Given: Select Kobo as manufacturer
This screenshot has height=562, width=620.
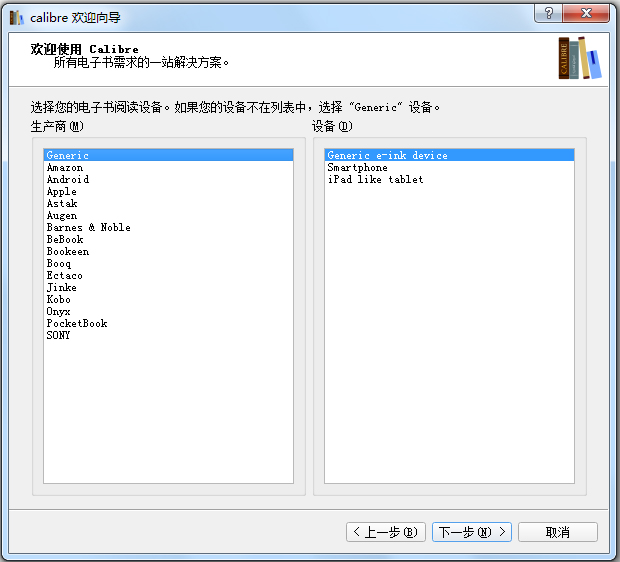Looking at the screenshot, I should pyautogui.click(x=168, y=299).
